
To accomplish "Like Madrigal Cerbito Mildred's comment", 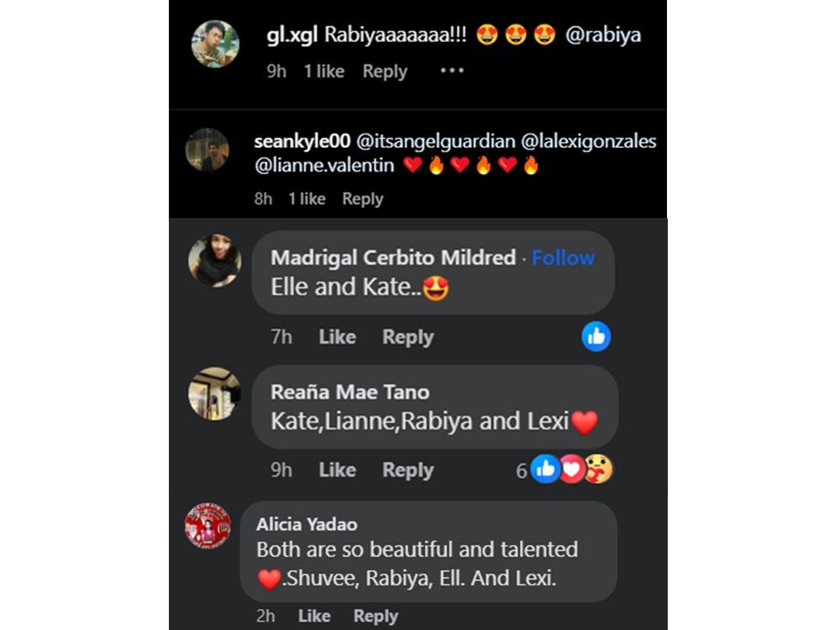I will 338,337.
